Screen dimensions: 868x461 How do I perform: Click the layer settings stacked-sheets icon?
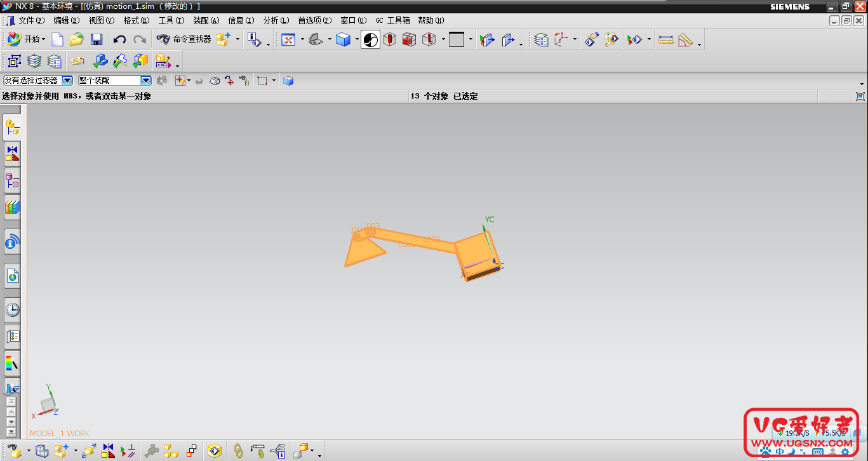(x=34, y=61)
